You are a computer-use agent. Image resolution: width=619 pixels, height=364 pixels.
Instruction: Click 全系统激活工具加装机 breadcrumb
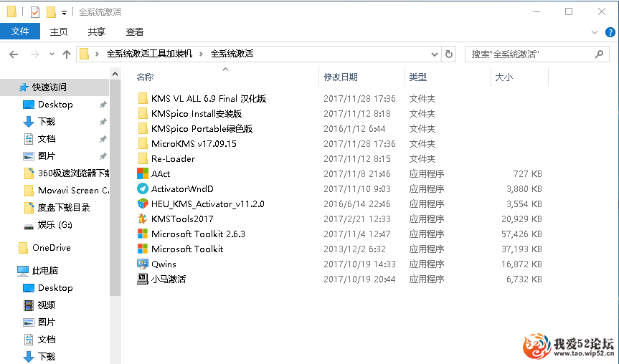pyautogui.click(x=150, y=54)
